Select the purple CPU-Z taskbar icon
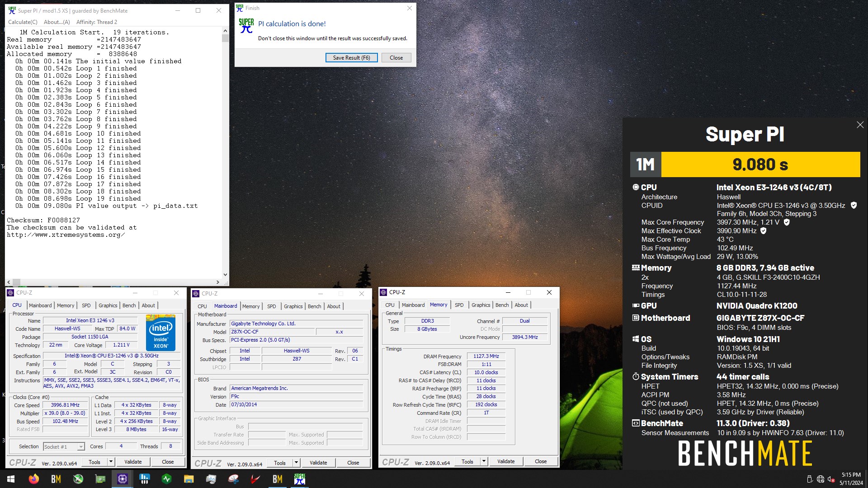Image resolution: width=868 pixels, height=488 pixels. (x=123, y=479)
